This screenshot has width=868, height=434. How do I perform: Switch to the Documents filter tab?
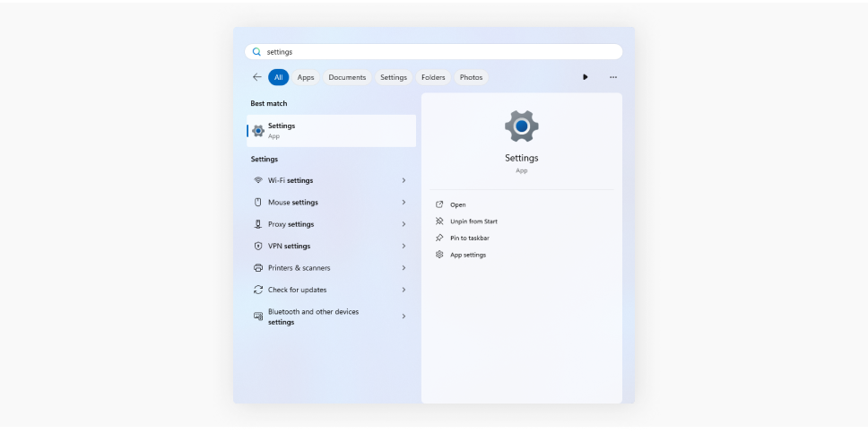(x=347, y=77)
